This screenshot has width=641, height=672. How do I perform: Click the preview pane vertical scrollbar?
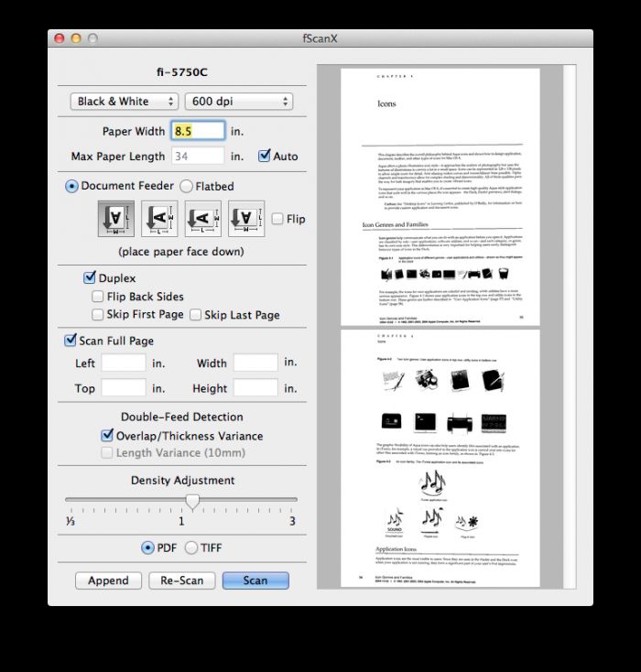point(570,327)
